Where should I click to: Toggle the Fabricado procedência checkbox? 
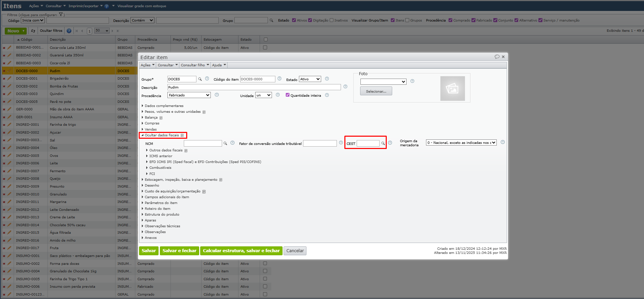(x=474, y=20)
